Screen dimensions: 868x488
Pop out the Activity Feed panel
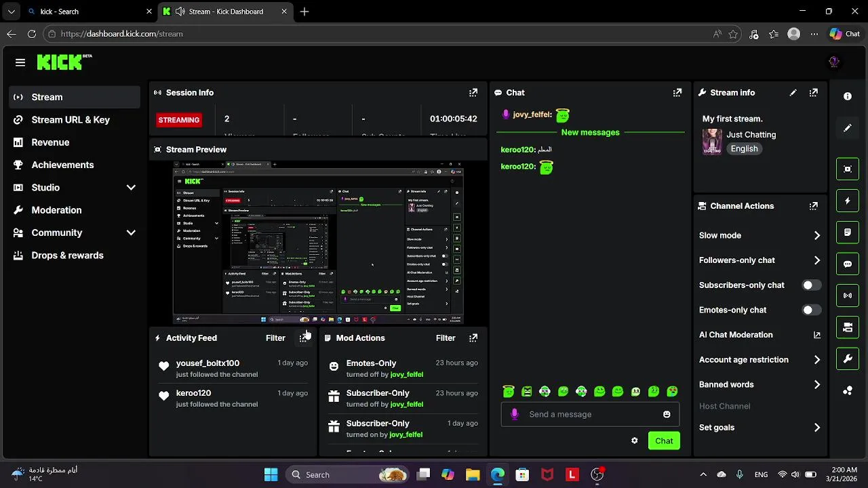303,338
